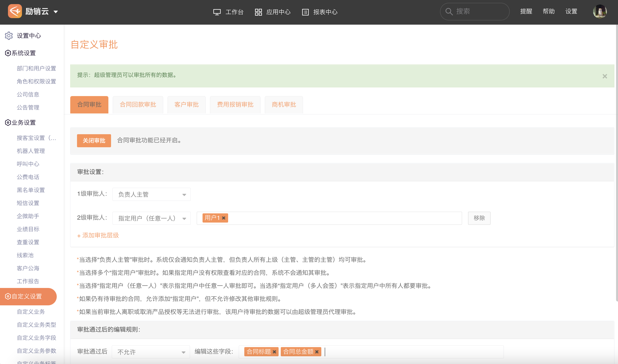
Task: Click the 应用中心 grid icon
Action: point(258,12)
